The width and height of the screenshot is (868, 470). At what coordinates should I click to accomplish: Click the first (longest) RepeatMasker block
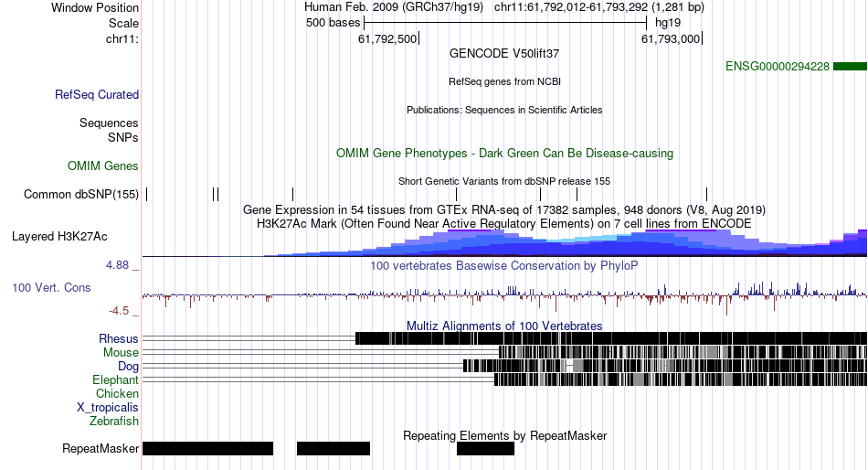pyautogui.click(x=207, y=448)
